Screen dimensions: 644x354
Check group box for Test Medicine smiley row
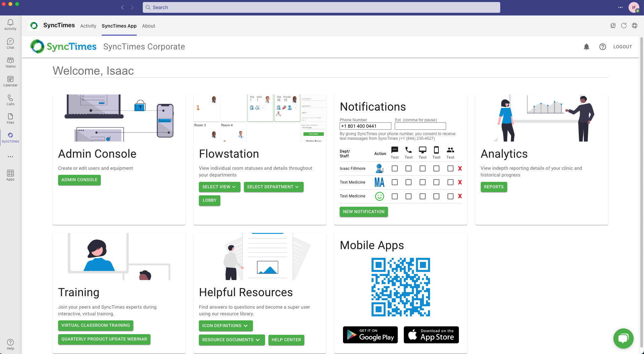450,196
